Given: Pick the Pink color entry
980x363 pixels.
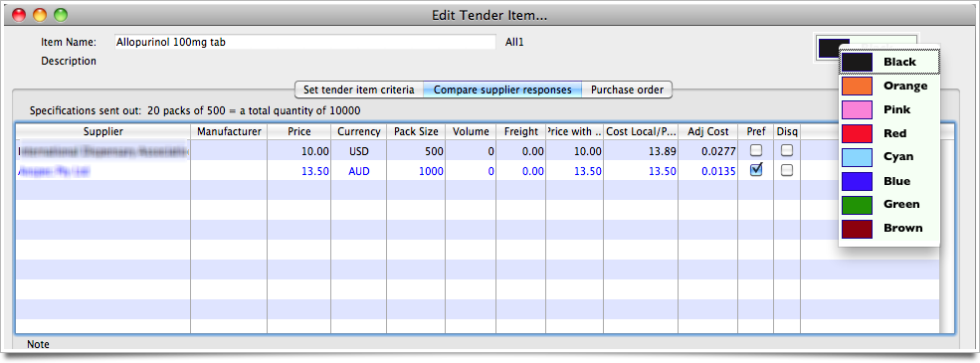Looking at the screenshot, I should [x=888, y=109].
